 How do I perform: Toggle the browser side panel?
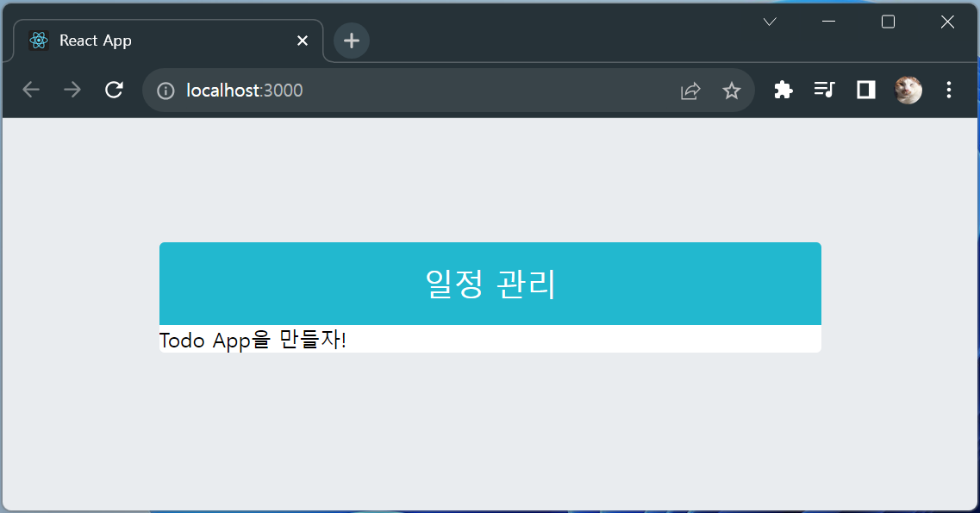click(x=865, y=90)
